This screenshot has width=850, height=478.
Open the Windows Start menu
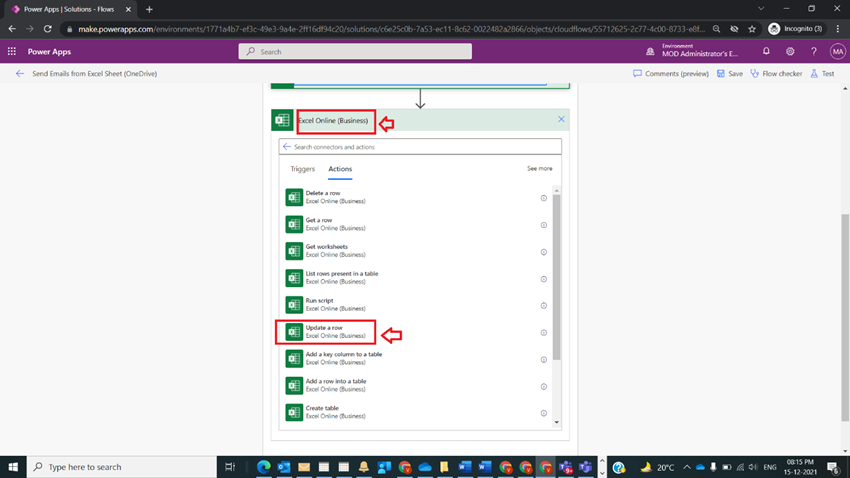(13, 467)
